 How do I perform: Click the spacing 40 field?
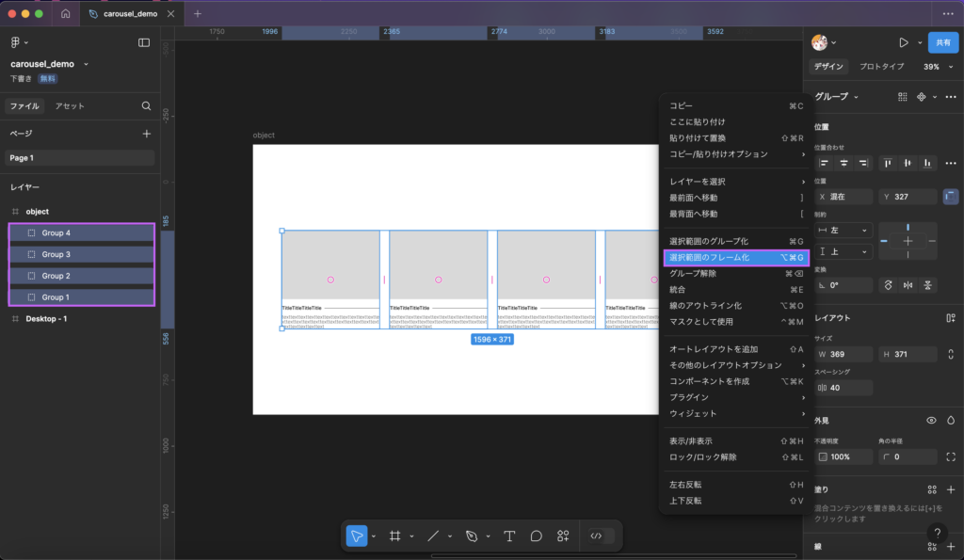tap(843, 388)
